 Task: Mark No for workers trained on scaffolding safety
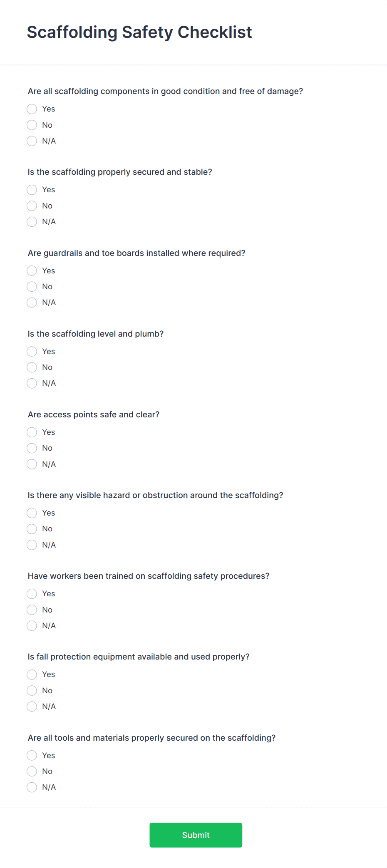coord(32,610)
